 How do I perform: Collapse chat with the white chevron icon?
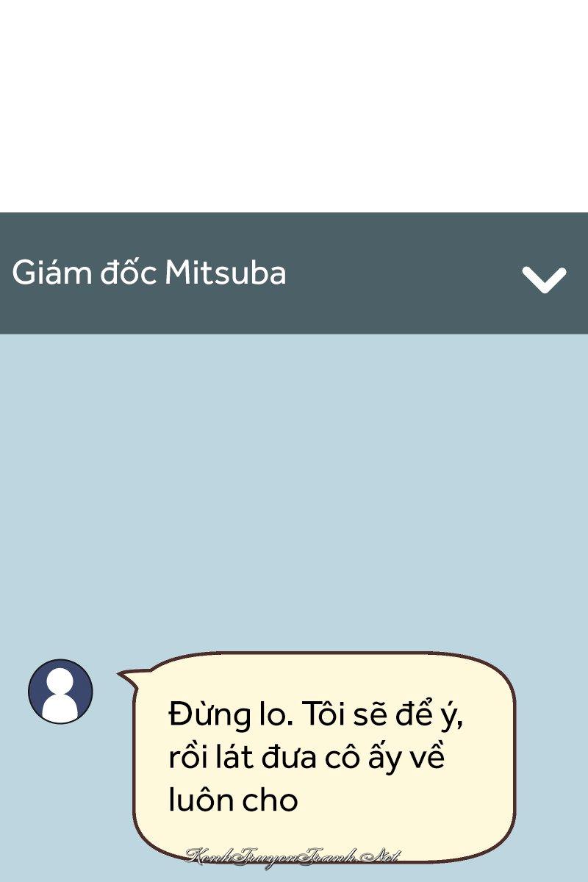(544, 279)
